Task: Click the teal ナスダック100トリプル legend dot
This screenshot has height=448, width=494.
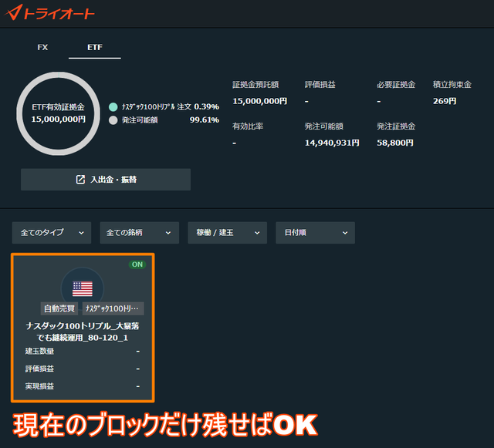Action: coord(113,107)
